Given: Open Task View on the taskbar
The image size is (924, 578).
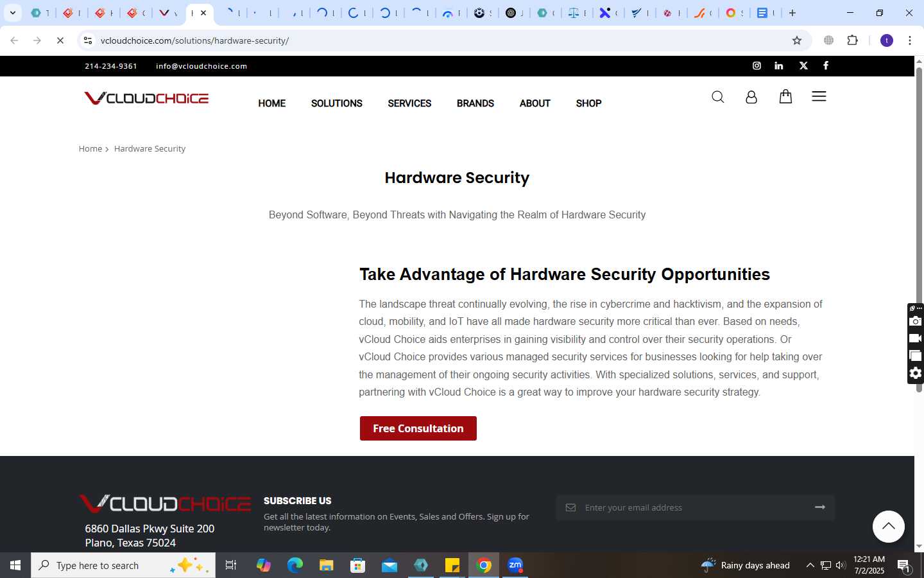Looking at the screenshot, I should 231,565.
